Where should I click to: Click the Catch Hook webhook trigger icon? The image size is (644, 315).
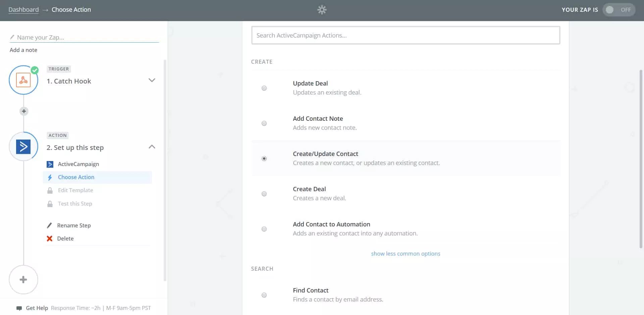click(x=23, y=80)
